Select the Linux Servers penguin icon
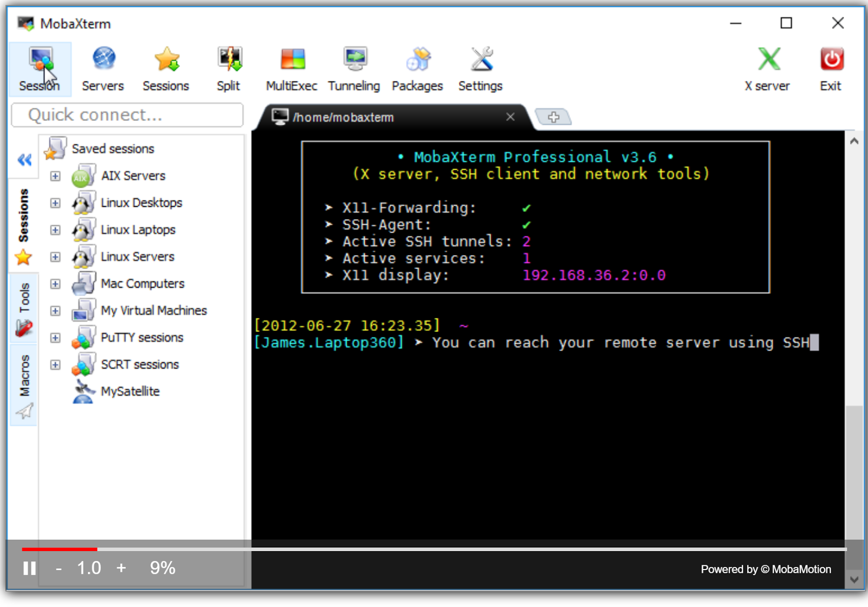This screenshot has height=607, width=868. click(x=83, y=257)
